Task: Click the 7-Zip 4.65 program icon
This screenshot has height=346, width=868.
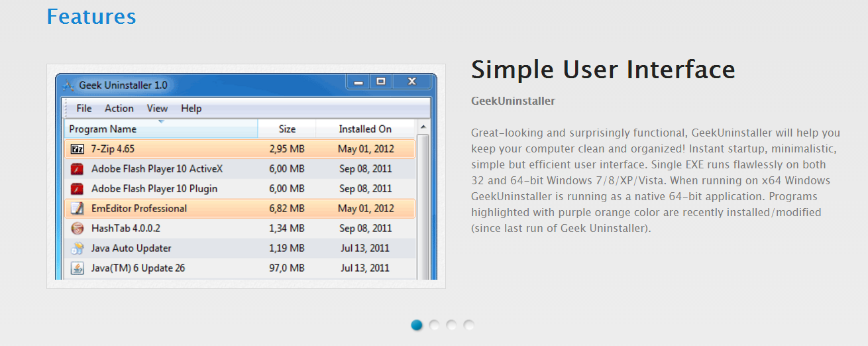Action: 78,149
